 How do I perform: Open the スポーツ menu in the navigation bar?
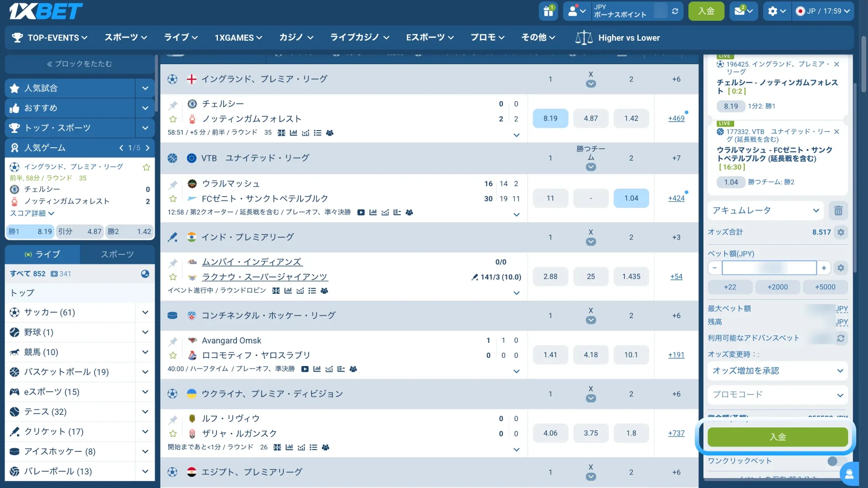pos(126,38)
